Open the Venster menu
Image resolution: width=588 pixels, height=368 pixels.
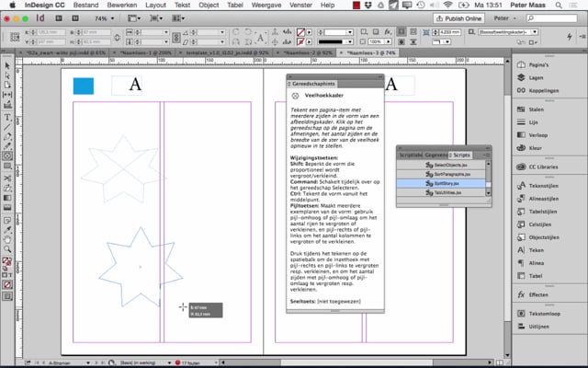(300, 6)
